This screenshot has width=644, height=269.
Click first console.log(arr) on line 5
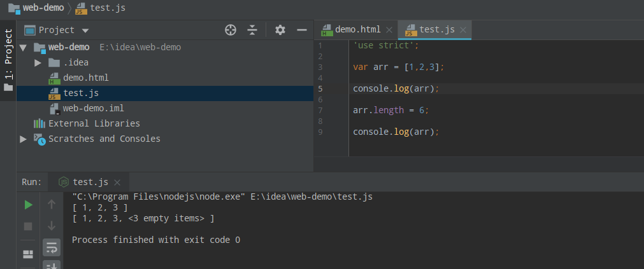[x=396, y=89]
